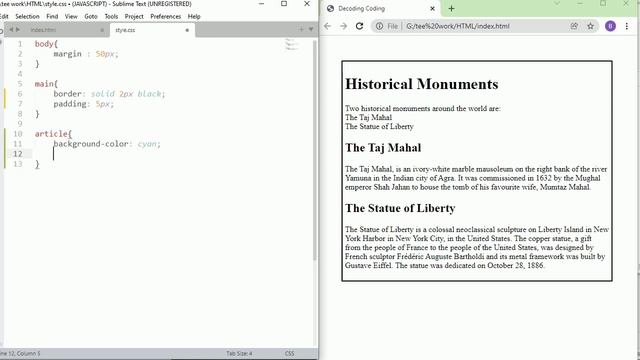Viewport: 640px width, 360px height.
Task: Click the Sublime vertical scrollbar
Action: (315, 149)
